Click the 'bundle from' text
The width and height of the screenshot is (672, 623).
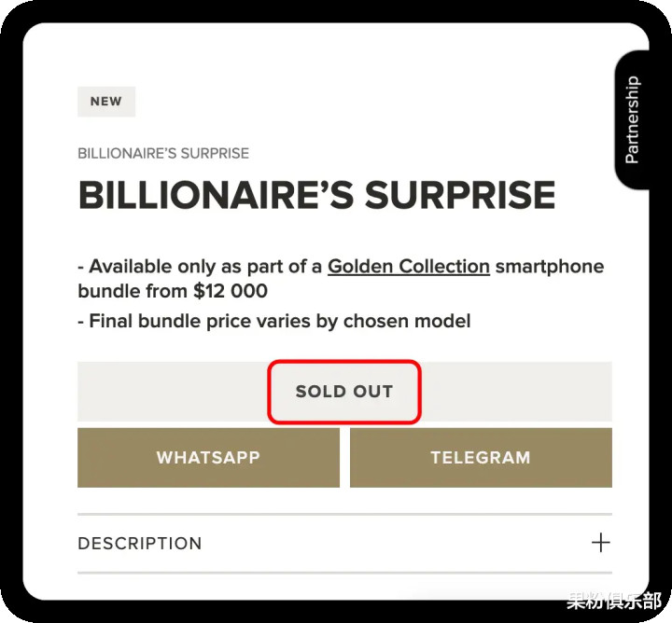133,291
